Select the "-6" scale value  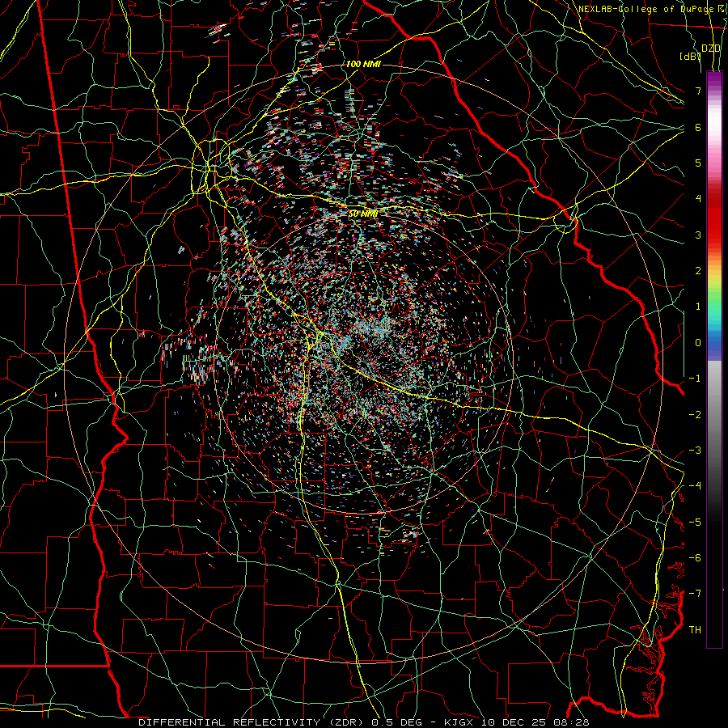point(695,558)
